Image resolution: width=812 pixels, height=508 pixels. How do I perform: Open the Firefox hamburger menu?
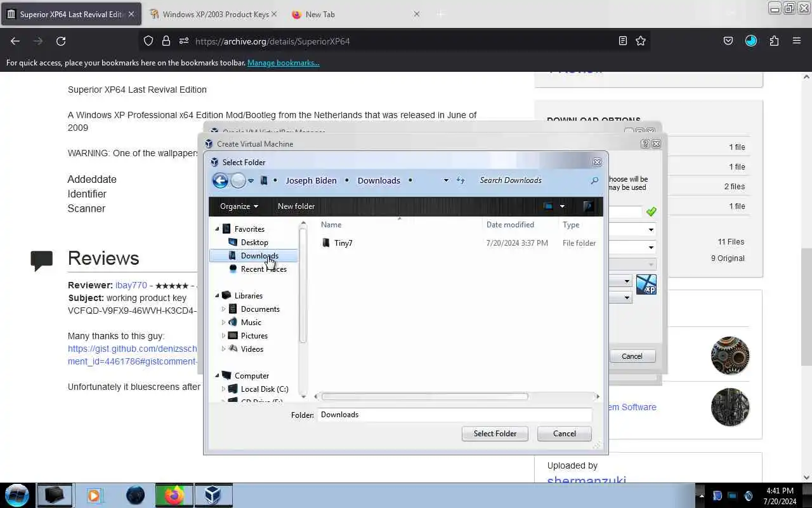(797, 41)
